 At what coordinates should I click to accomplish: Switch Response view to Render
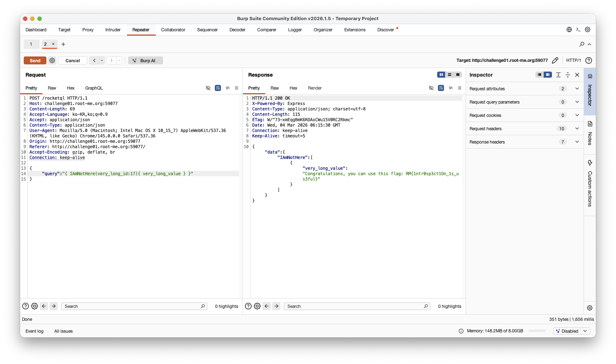coord(315,88)
